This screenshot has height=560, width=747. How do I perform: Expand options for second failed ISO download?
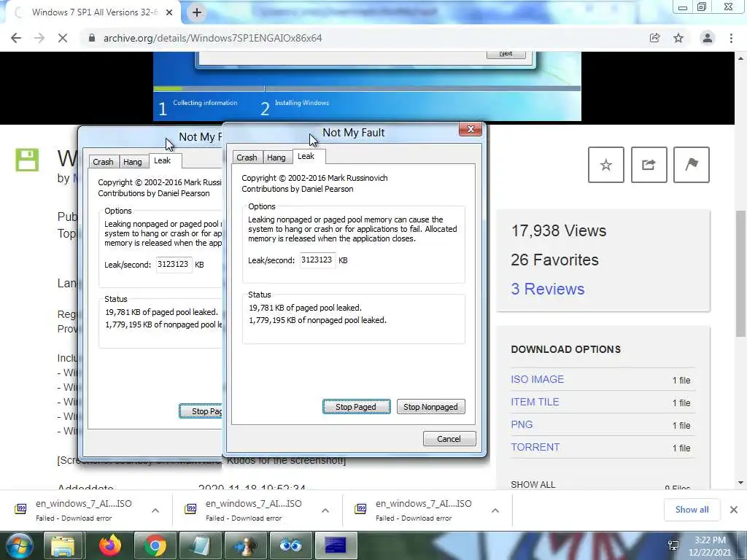(325, 510)
